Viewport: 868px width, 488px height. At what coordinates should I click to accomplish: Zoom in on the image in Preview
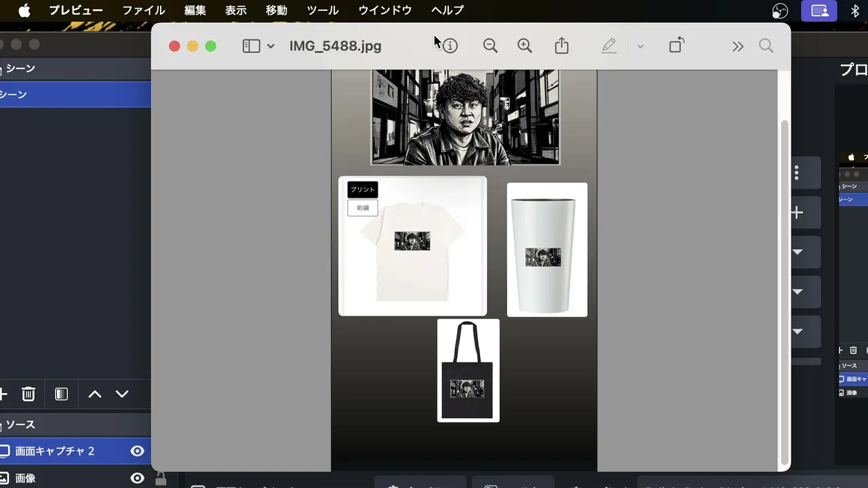(525, 46)
